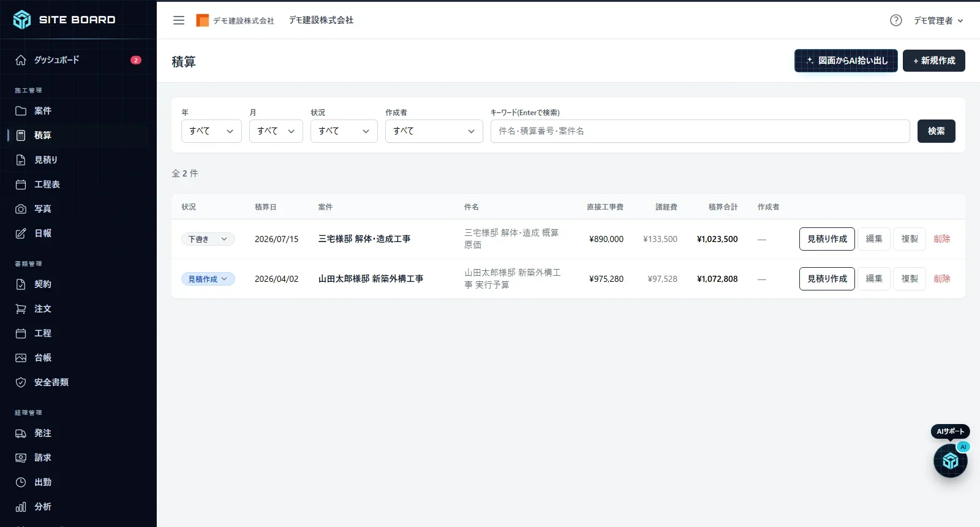Toggle the hamburger menu icon
This screenshot has width=980, height=527.
pos(179,20)
